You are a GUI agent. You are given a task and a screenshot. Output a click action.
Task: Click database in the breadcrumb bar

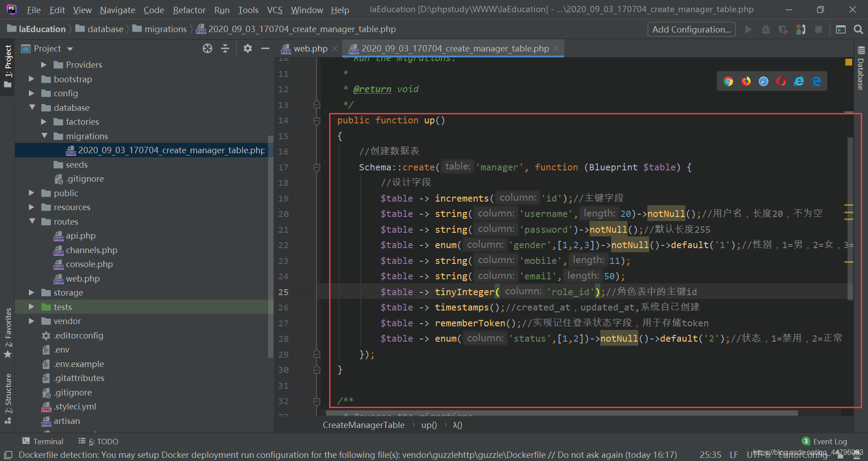105,29
